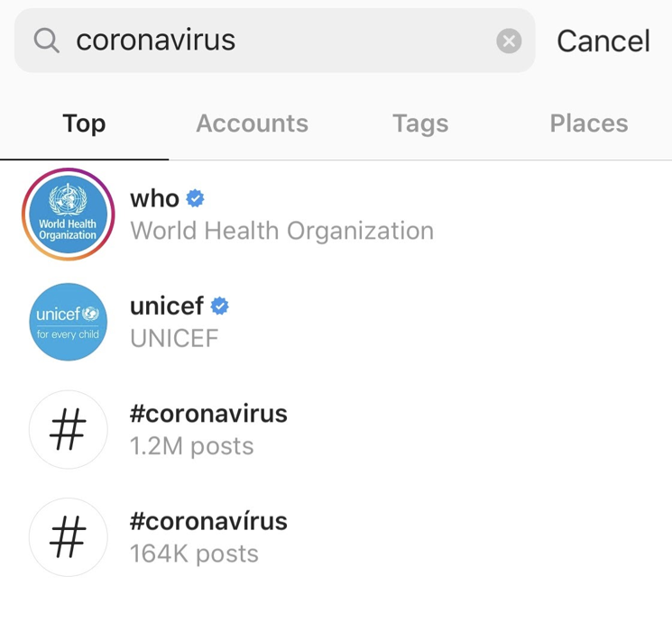Click the 1.2M posts count
This screenshot has height=622, width=672.
pyautogui.click(x=191, y=446)
